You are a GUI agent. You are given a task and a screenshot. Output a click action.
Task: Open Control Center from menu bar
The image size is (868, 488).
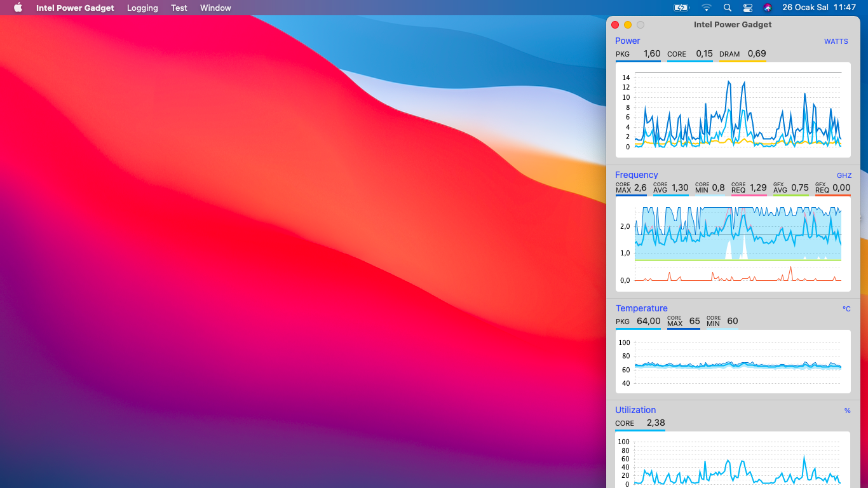coord(747,8)
